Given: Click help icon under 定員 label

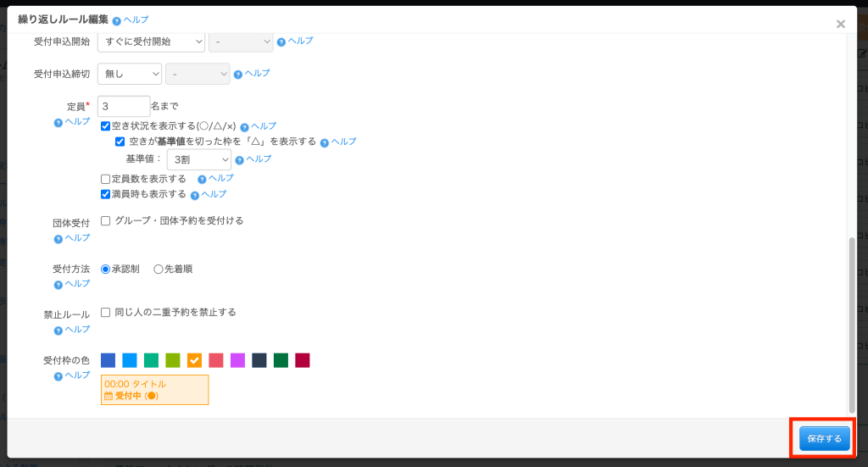Looking at the screenshot, I should [58, 122].
